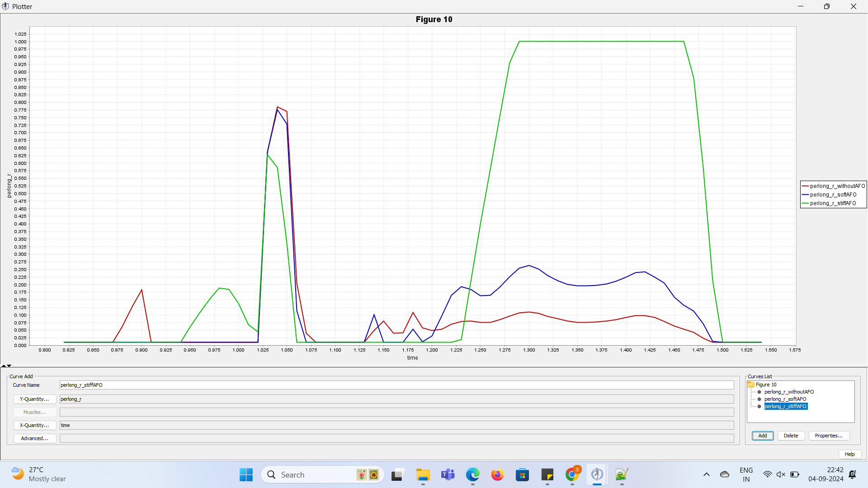Switch to OpenSim app in taskbar

[x=597, y=474]
